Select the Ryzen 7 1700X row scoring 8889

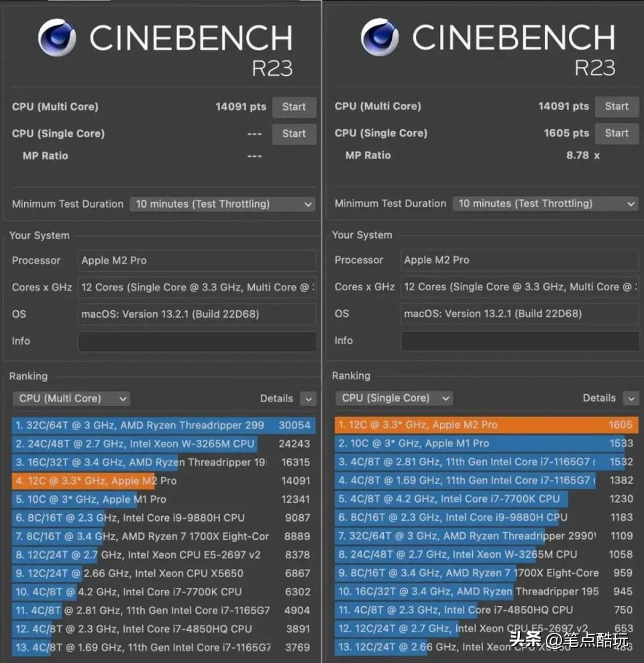point(164,536)
